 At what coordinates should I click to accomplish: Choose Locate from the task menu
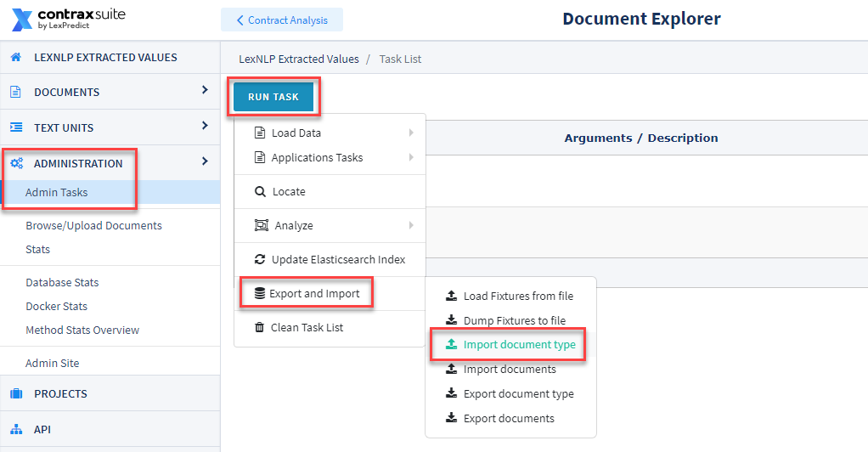330,192
